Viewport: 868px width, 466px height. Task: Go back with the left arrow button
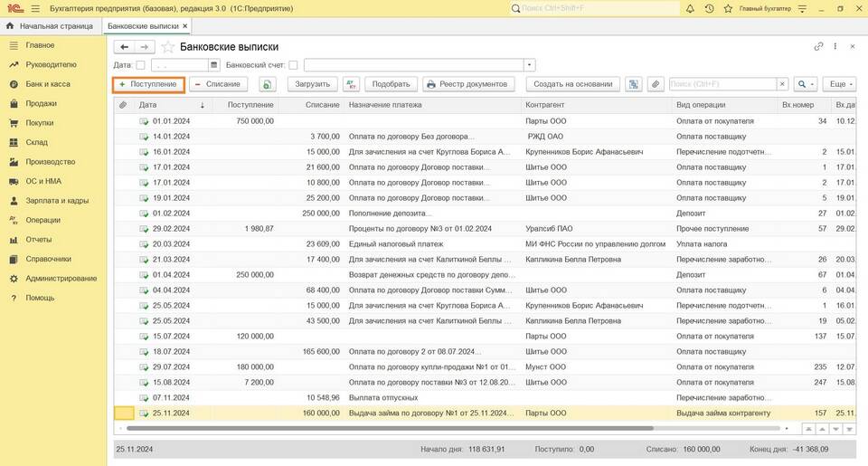tap(124, 47)
